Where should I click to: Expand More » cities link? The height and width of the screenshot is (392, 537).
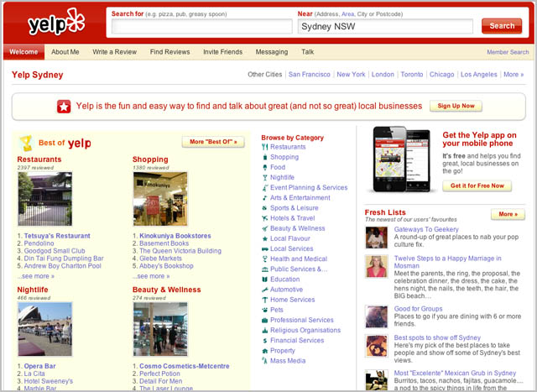[x=514, y=75]
